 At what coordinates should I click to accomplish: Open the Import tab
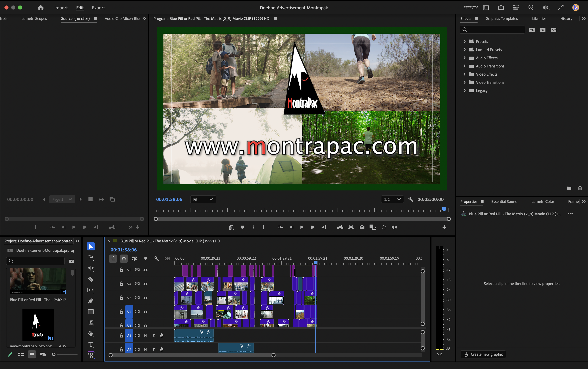[61, 8]
